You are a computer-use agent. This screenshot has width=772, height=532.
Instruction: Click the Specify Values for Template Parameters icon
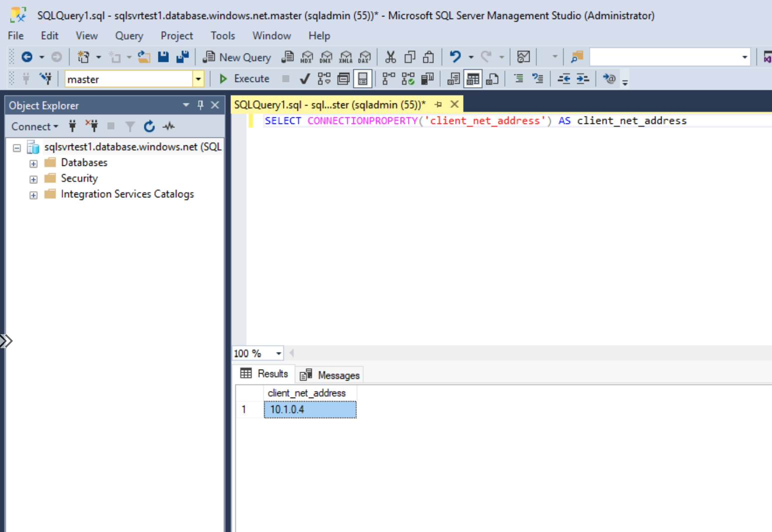tap(609, 78)
